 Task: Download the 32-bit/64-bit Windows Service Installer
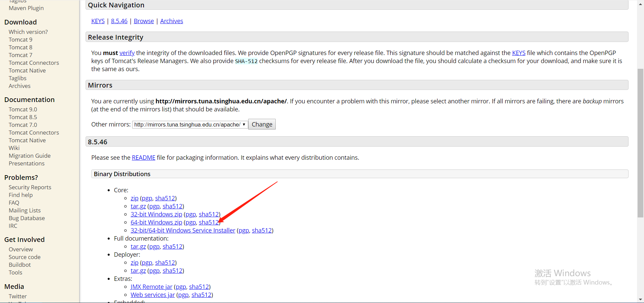tap(183, 231)
